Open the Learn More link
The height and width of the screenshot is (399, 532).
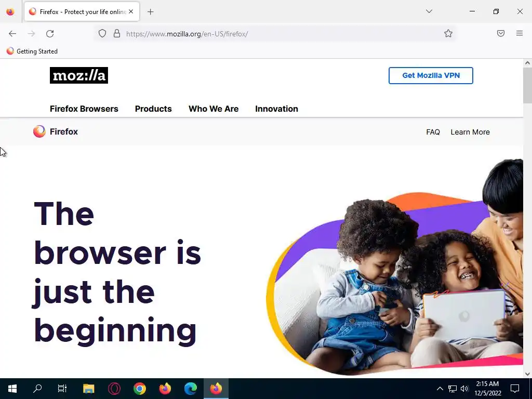point(470,132)
